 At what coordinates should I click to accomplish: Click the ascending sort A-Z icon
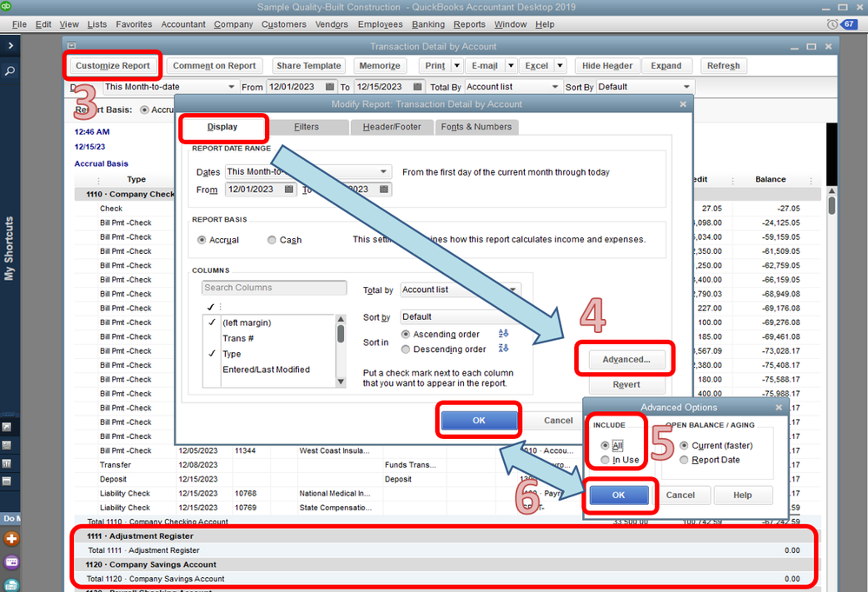point(503,334)
